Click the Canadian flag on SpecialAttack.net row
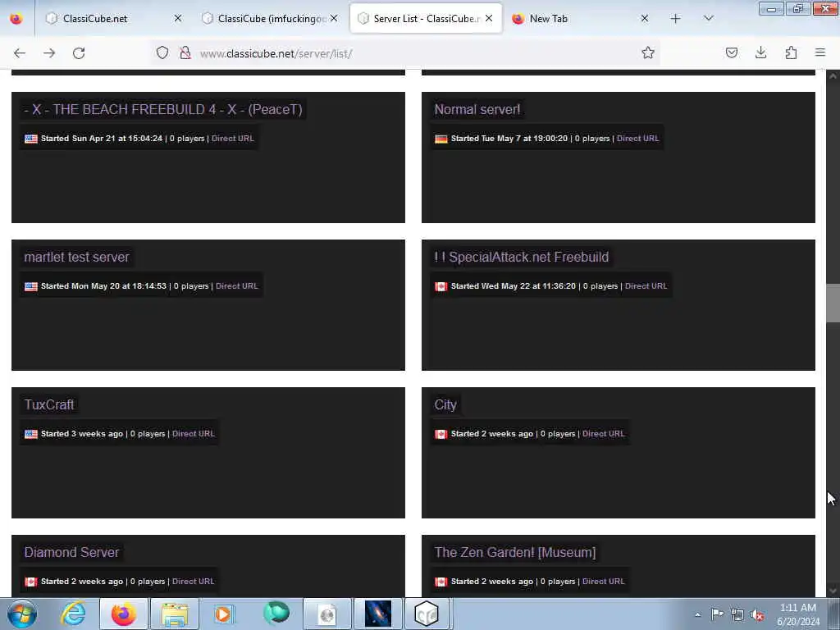The height and width of the screenshot is (630, 840). click(441, 286)
